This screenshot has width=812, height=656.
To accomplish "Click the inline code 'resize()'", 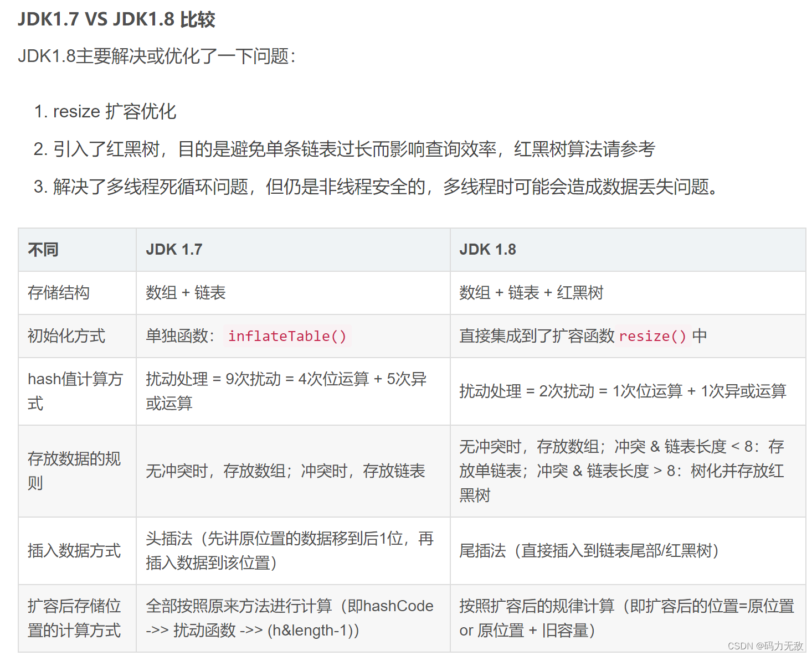I will click(x=652, y=336).
